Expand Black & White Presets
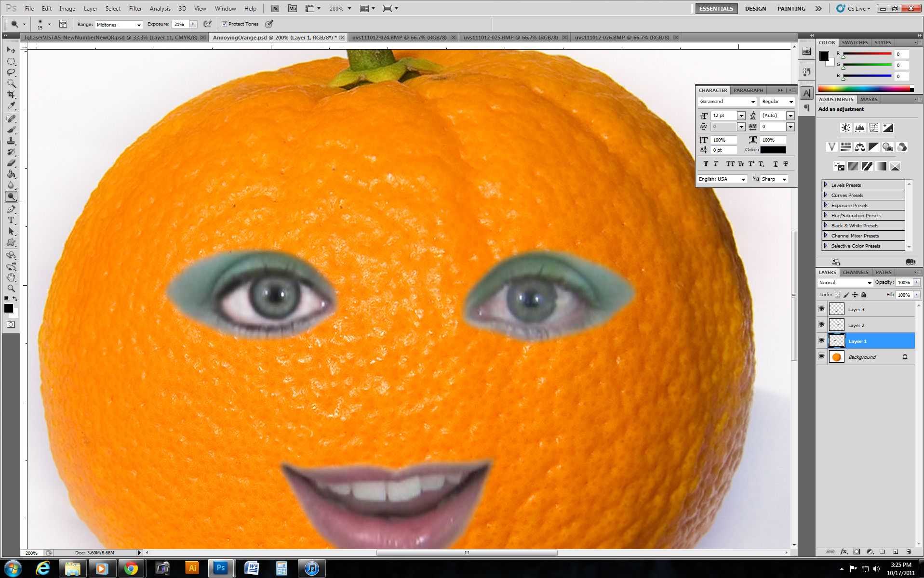The width and height of the screenshot is (924, 578). click(x=825, y=225)
